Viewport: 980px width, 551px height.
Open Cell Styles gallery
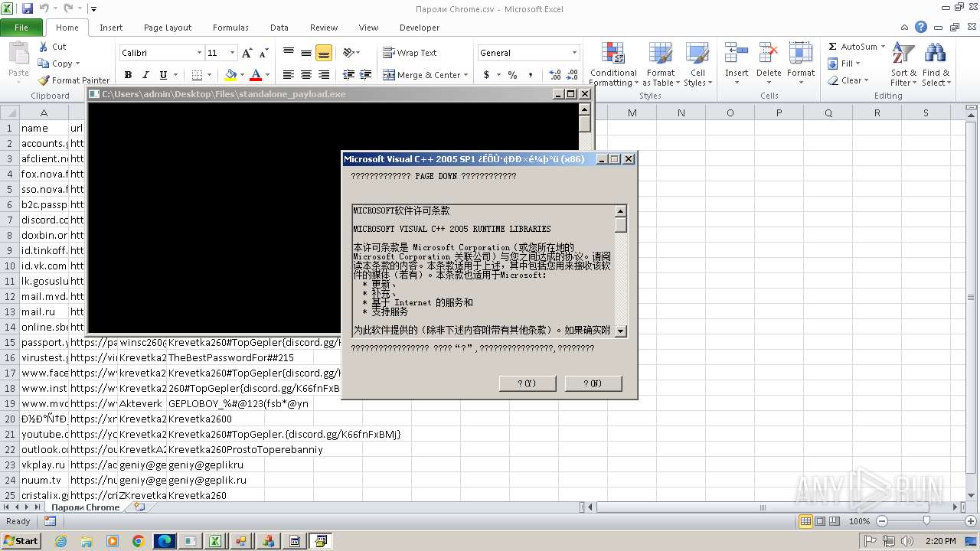[697, 65]
